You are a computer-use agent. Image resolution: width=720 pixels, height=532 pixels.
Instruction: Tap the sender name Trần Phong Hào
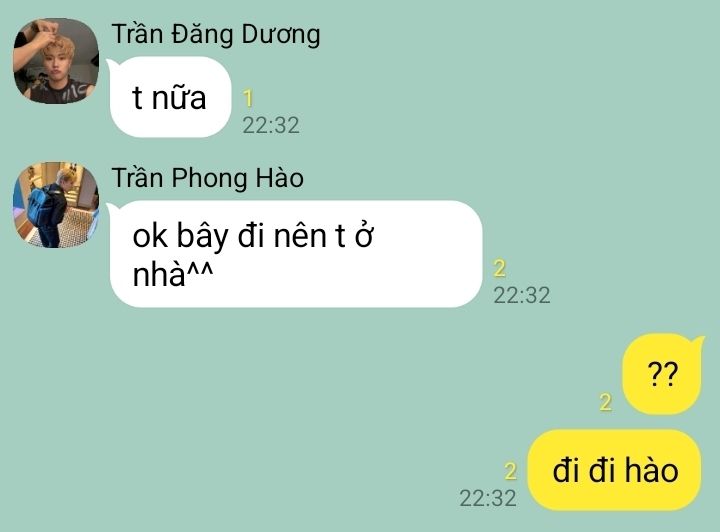pyautogui.click(x=208, y=178)
